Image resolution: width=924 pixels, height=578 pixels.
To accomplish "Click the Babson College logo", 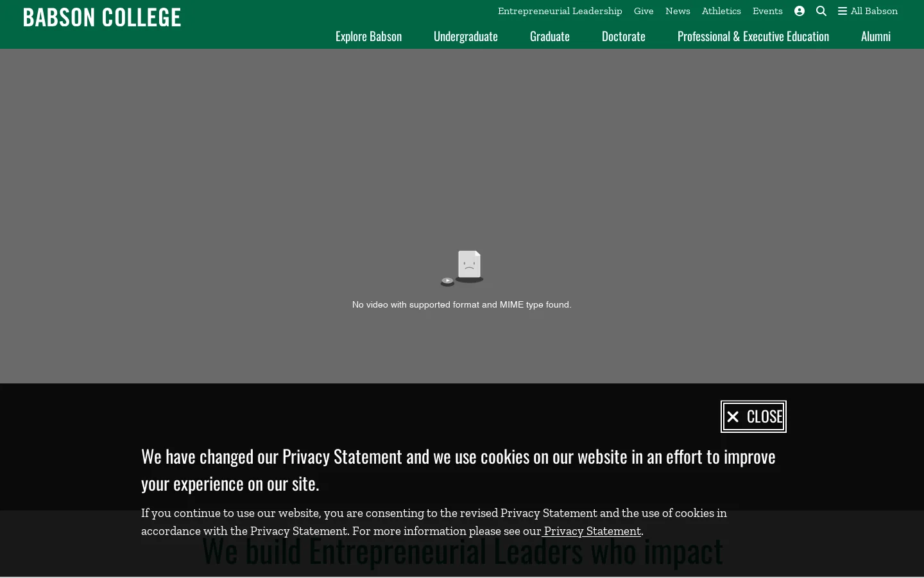I will pos(102,17).
